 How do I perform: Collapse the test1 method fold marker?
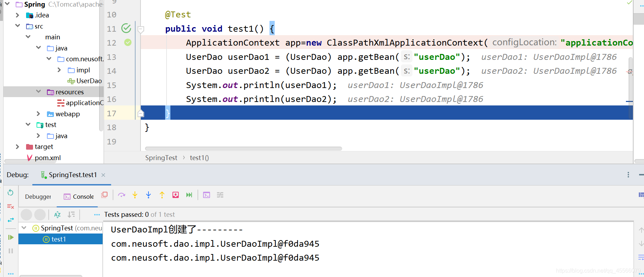(141, 29)
